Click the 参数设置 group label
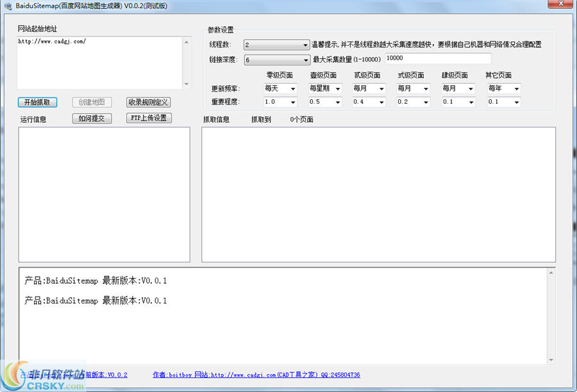 pyautogui.click(x=221, y=30)
